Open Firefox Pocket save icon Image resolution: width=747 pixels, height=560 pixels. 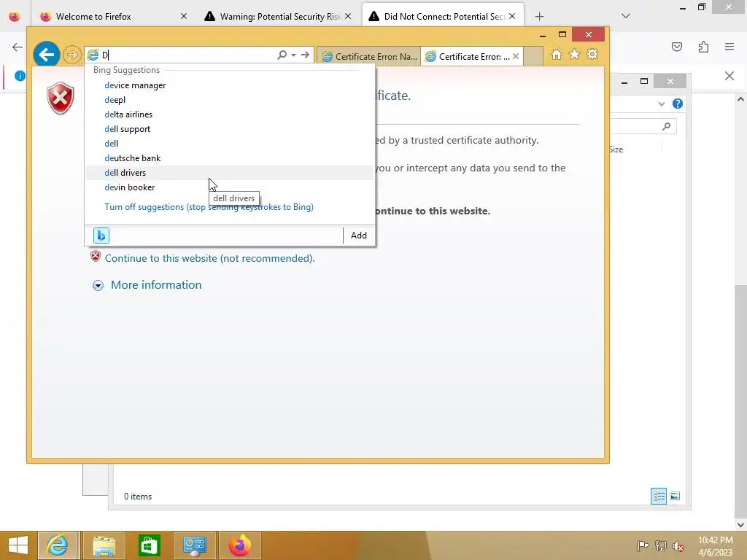click(x=677, y=47)
